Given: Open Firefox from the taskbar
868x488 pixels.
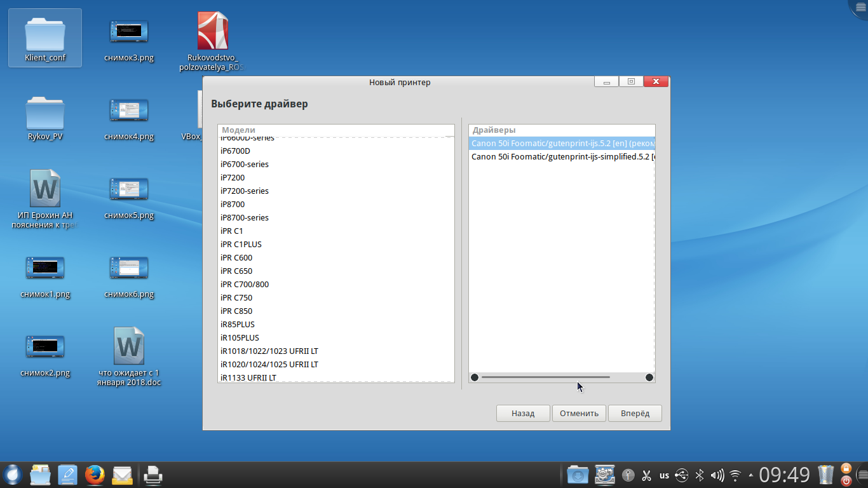Looking at the screenshot, I should click(95, 475).
